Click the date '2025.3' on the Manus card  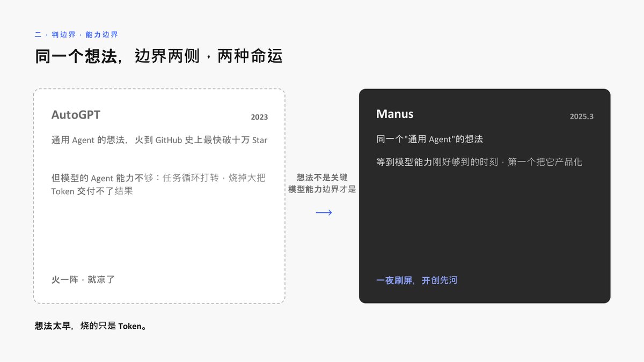582,116
